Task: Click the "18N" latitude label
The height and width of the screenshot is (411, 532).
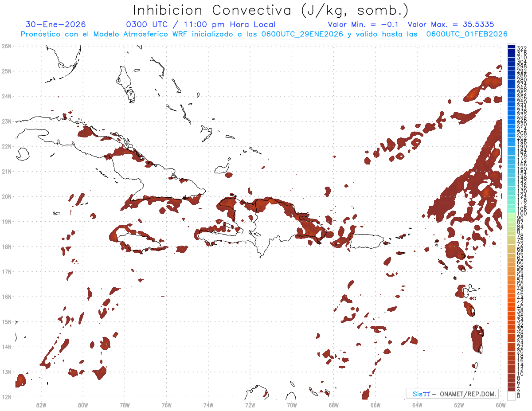Action: pos(6,247)
